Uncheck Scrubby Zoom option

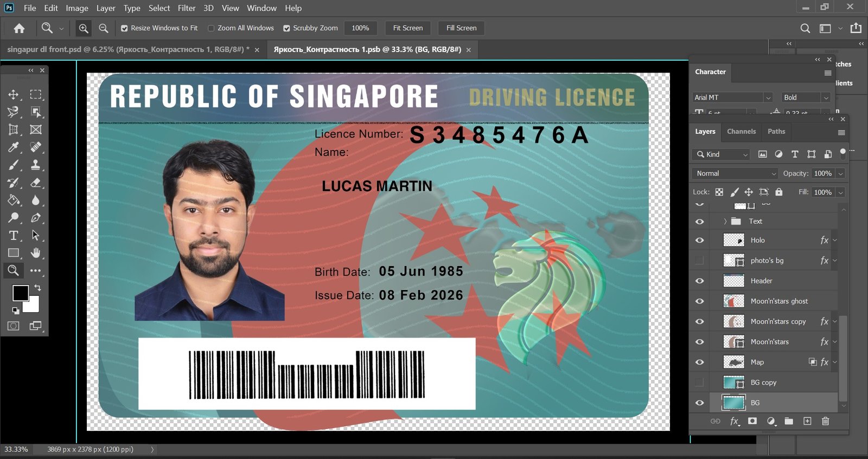tap(286, 28)
